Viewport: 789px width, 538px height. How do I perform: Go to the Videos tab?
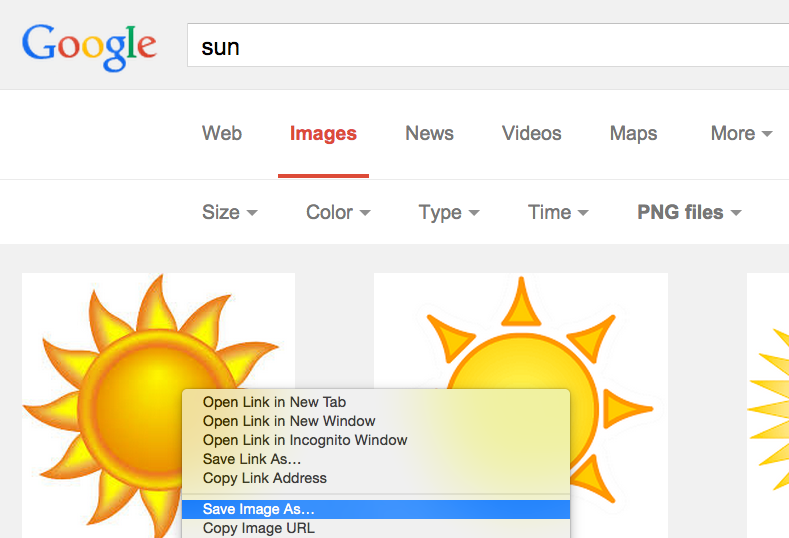(x=531, y=133)
